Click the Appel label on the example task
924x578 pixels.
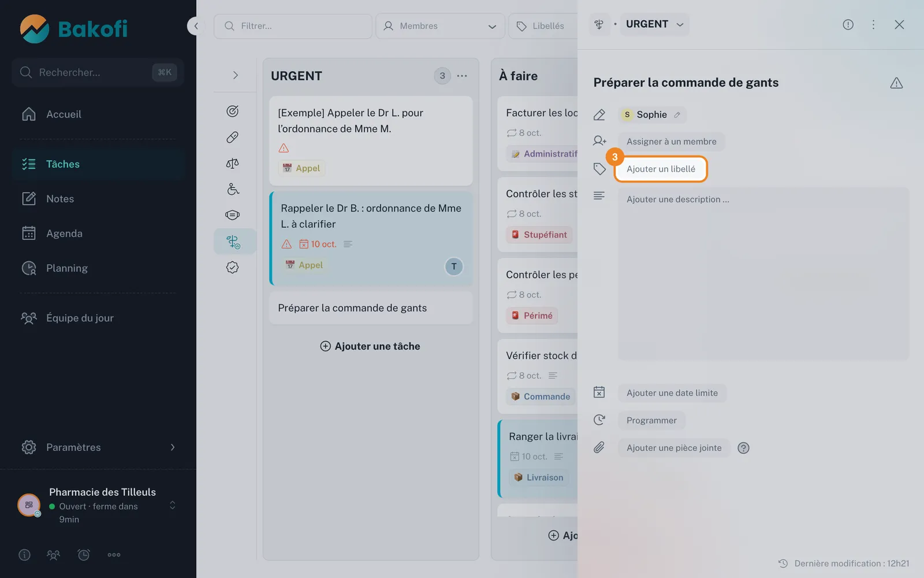click(x=301, y=168)
